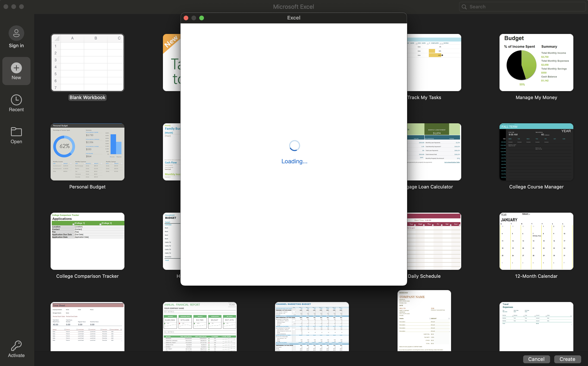The width and height of the screenshot is (588, 366).
Task: Pick the Channel Marketing Budget template
Action: coord(312,326)
